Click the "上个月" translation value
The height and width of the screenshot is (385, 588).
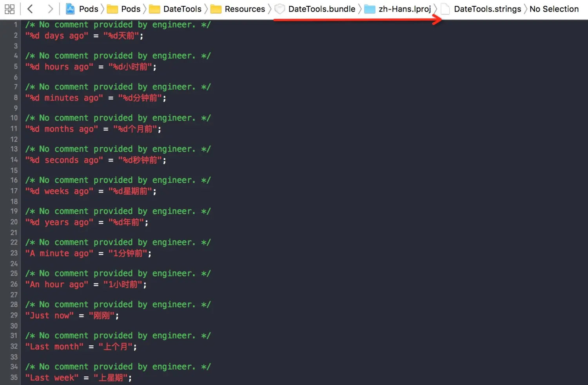point(116,347)
